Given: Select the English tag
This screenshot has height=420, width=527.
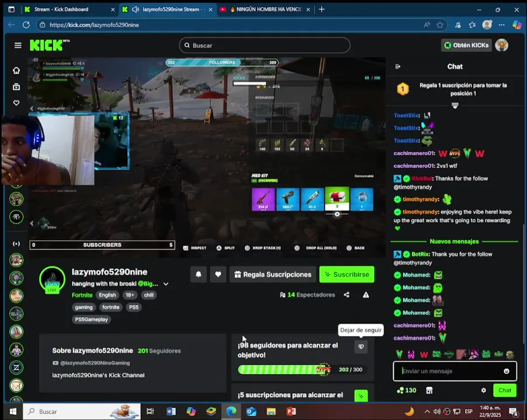Looking at the screenshot, I should pyautogui.click(x=107, y=295).
